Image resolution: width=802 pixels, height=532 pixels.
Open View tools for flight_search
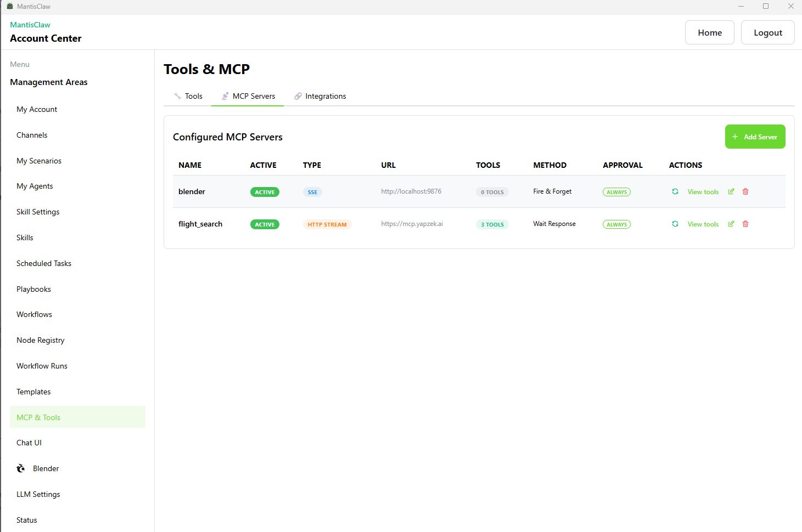703,224
